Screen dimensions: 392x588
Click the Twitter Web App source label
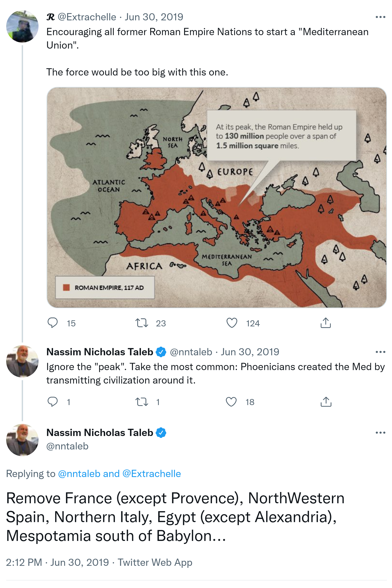tap(155, 562)
